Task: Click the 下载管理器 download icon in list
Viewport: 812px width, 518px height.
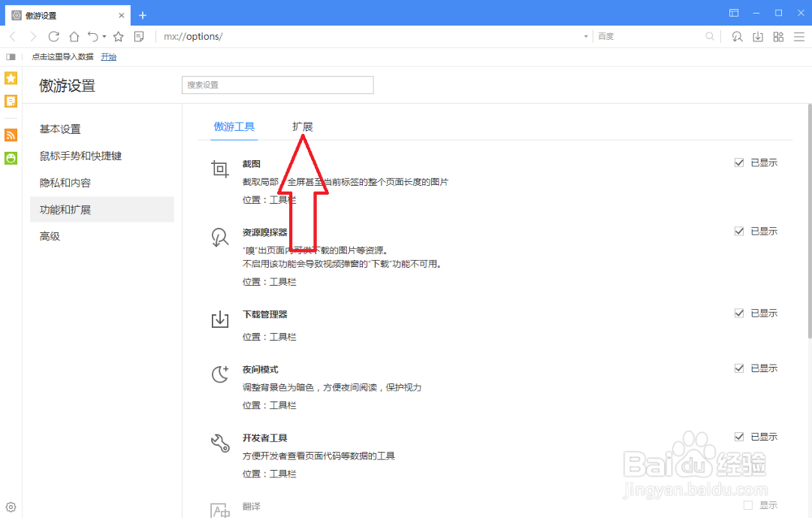Action: pos(220,319)
